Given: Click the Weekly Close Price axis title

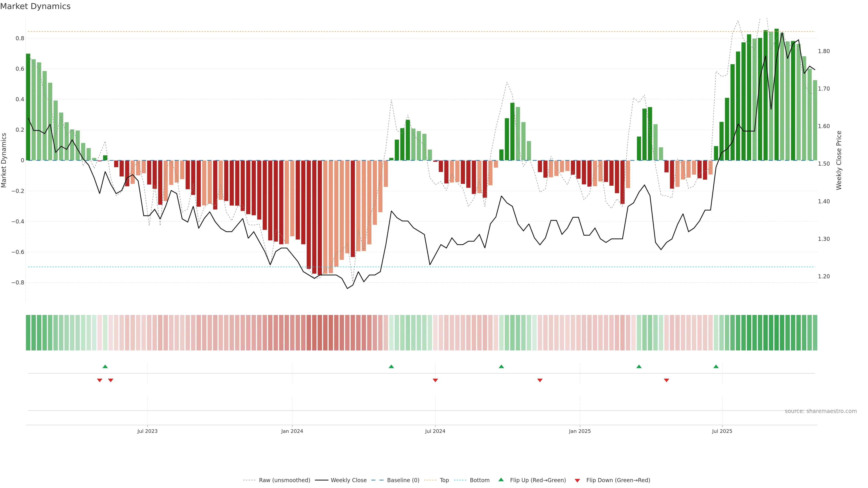Looking at the screenshot, I should 839,160.
